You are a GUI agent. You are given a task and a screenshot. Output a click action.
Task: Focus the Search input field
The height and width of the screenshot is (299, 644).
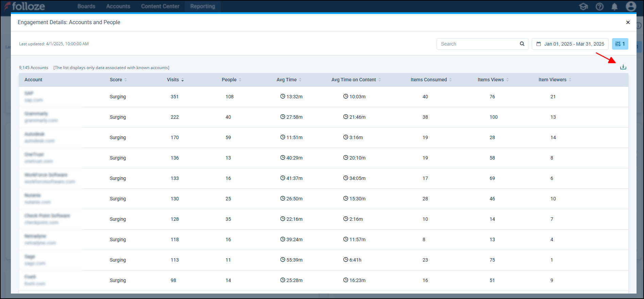click(x=478, y=44)
